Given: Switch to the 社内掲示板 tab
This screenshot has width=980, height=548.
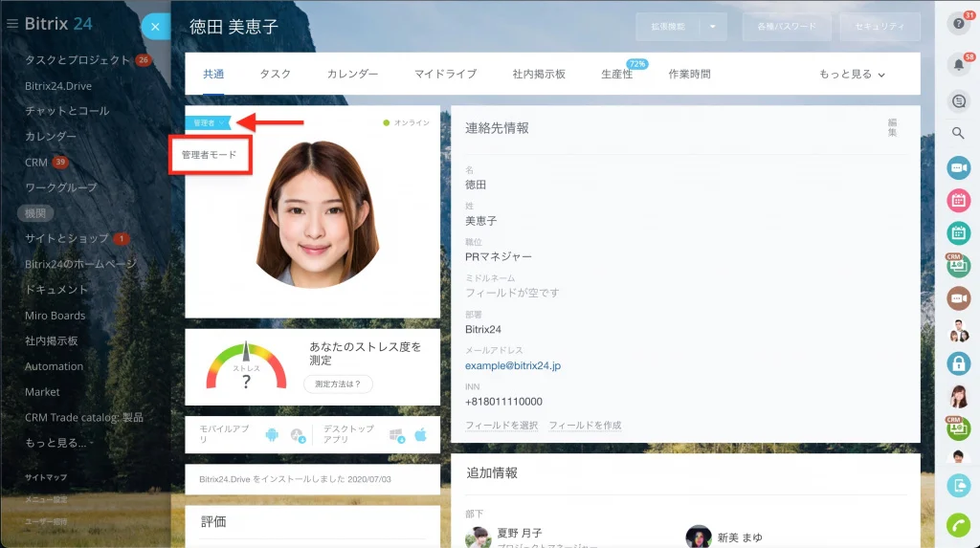Looking at the screenshot, I should (x=539, y=74).
